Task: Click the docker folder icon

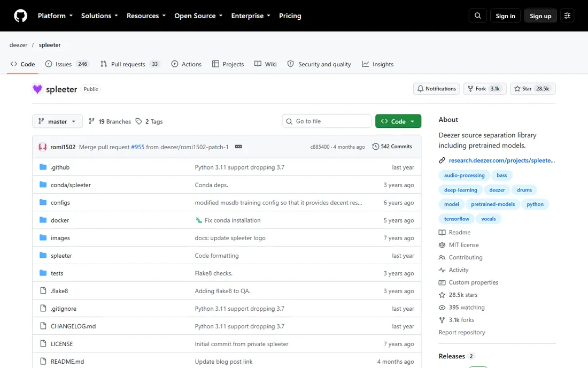Action: click(x=43, y=220)
